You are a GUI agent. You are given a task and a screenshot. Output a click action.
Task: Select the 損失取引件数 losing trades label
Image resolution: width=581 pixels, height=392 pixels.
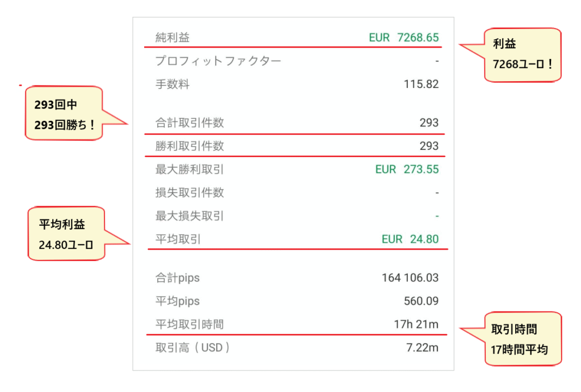click(190, 193)
